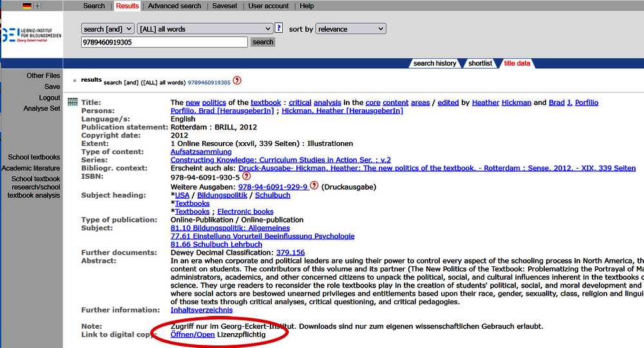Click the search term input field
The width and height of the screenshot is (644, 348).
(164, 42)
